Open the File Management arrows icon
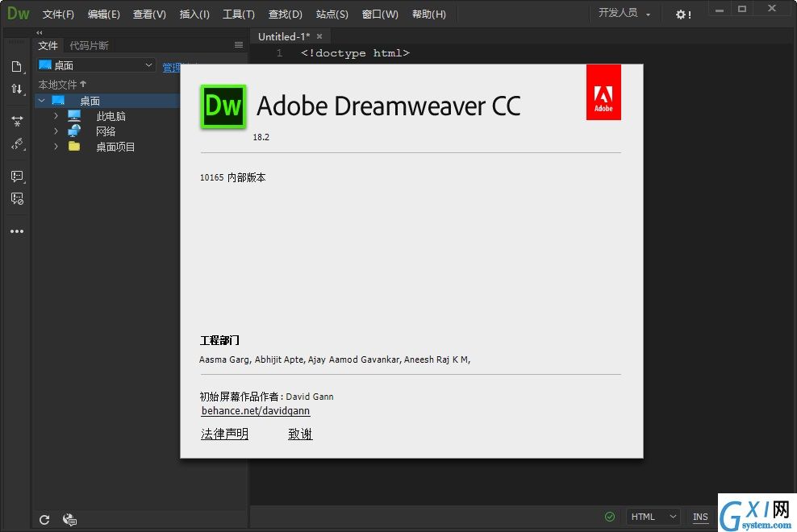 click(16, 89)
